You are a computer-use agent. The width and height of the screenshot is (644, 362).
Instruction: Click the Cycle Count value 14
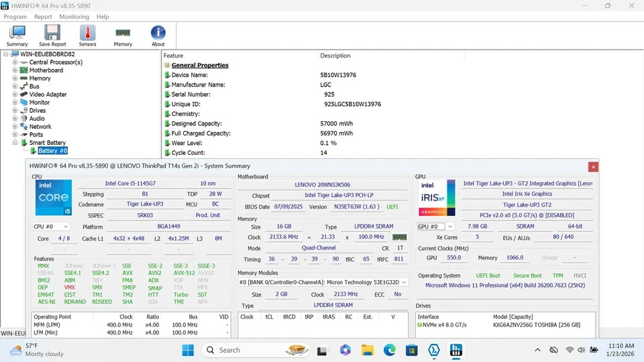click(x=323, y=153)
